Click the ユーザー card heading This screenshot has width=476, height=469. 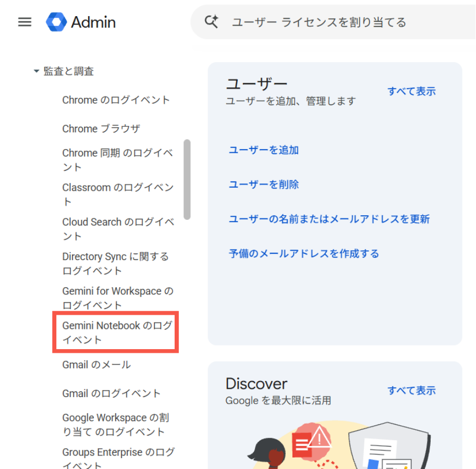257,83
